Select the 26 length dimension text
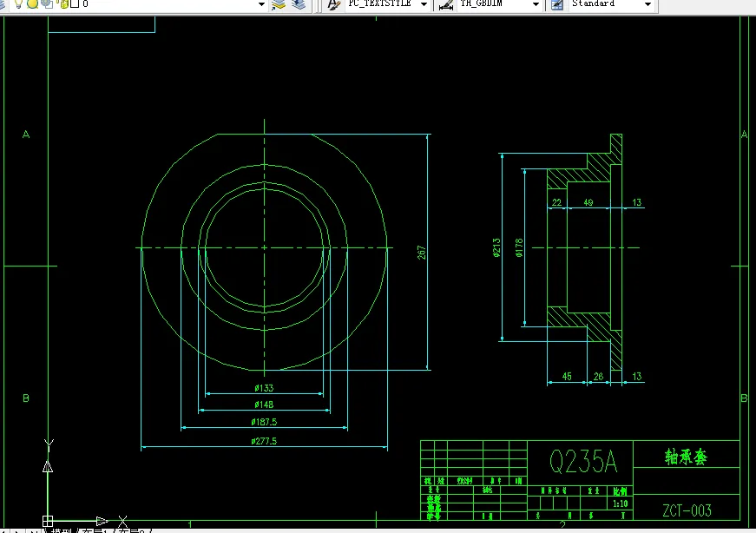This screenshot has height=533, width=756. [x=598, y=376]
